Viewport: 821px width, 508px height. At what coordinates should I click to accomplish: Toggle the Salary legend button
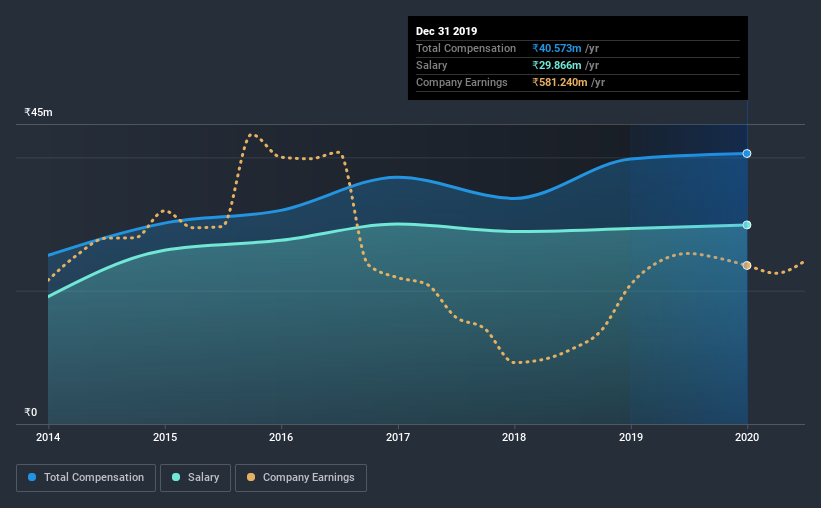click(195, 478)
